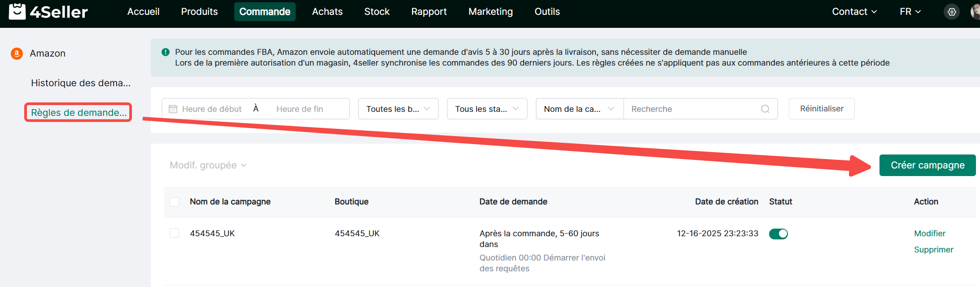980x287 pixels.
Task: Open the user avatar profile
Action: 975,12
